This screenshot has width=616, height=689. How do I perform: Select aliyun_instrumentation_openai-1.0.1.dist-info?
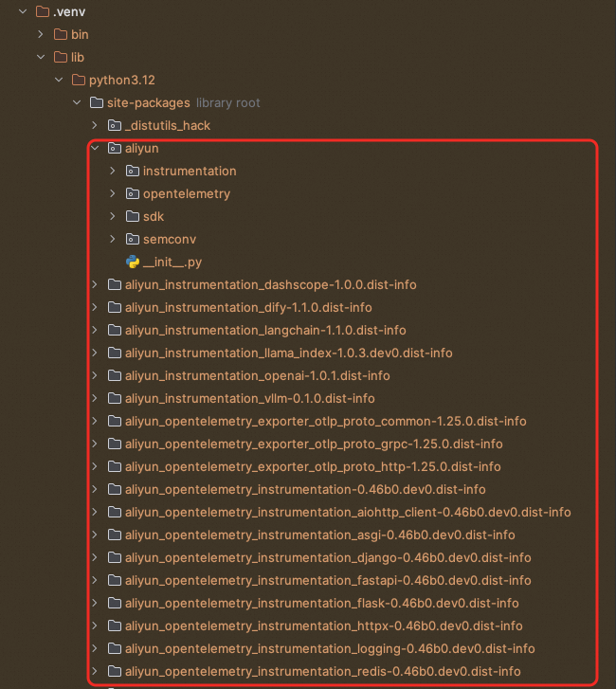point(258,375)
